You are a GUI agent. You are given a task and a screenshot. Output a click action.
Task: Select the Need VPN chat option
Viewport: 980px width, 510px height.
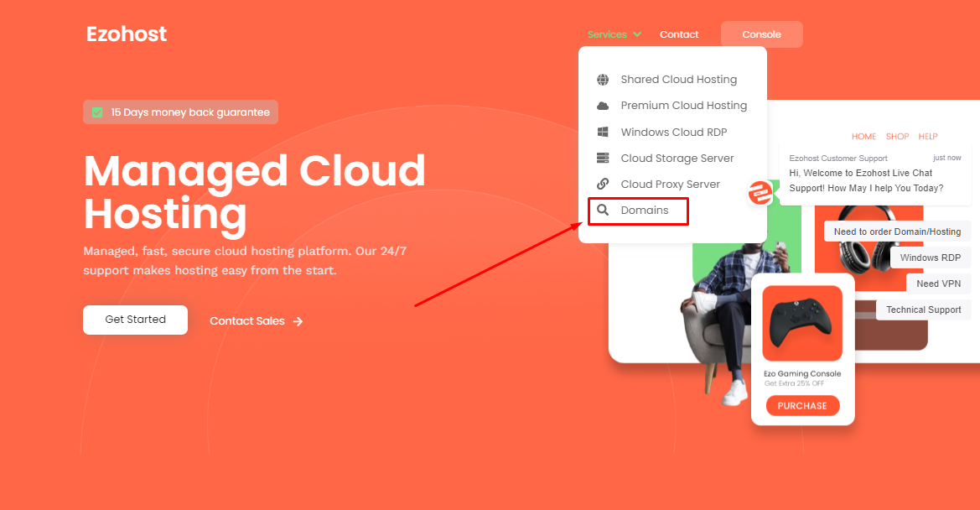pos(938,284)
